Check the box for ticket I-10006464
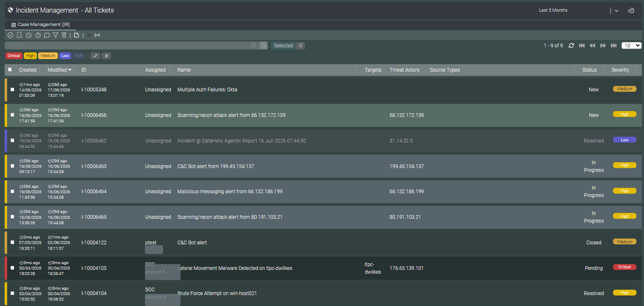This screenshot has width=644, height=306. point(12,191)
